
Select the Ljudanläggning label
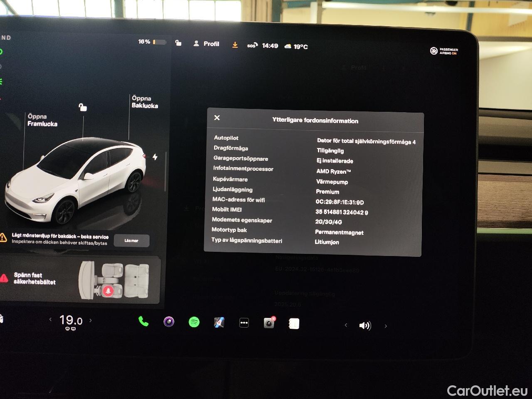(x=233, y=190)
